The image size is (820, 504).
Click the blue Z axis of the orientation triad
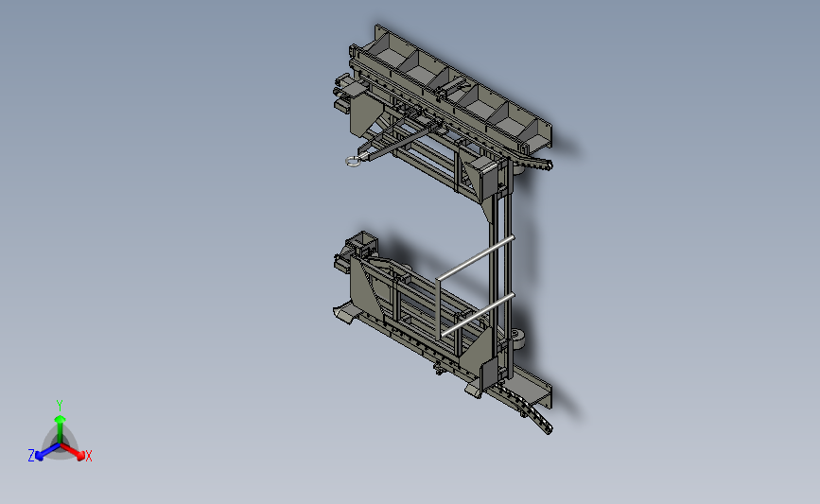pyautogui.click(x=48, y=452)
